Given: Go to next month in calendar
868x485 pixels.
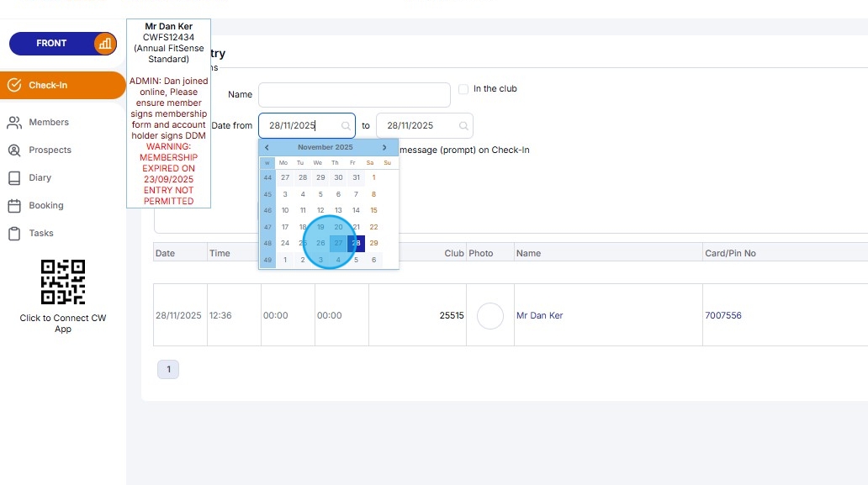Looking at the screenshot, I should [384, 148].
